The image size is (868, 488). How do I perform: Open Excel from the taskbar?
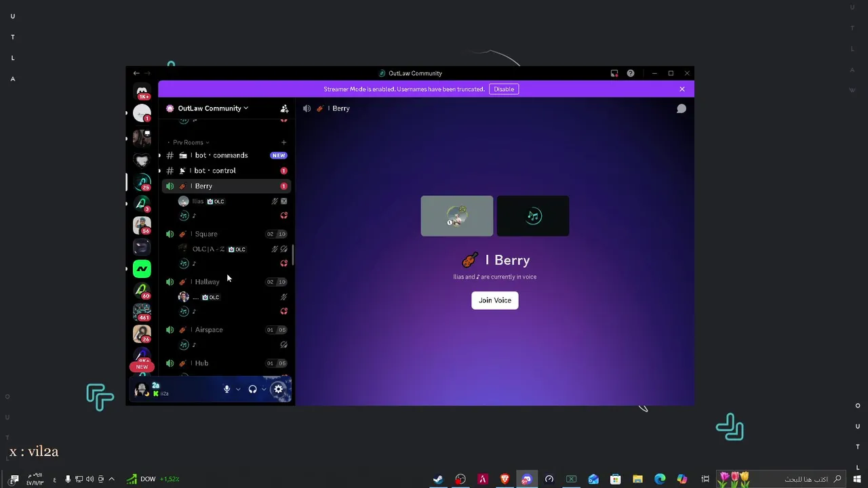click(571, 479)
